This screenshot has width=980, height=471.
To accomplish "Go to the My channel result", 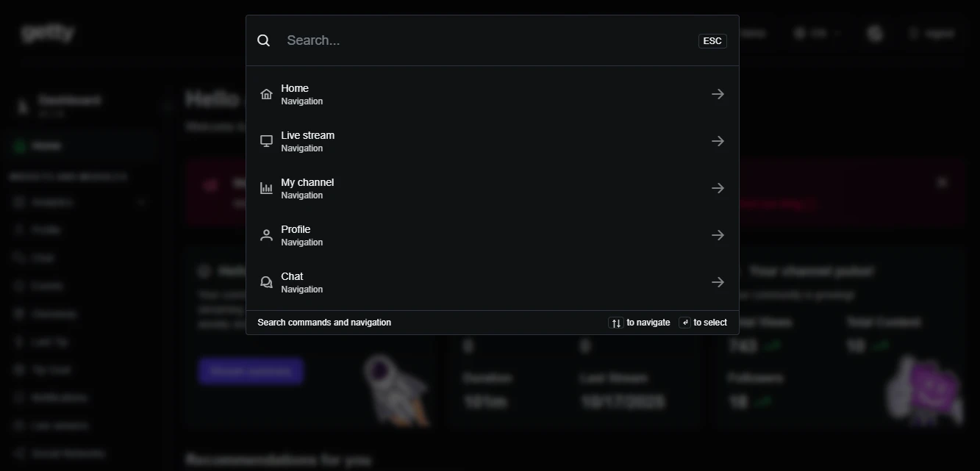I will (493, 188).
